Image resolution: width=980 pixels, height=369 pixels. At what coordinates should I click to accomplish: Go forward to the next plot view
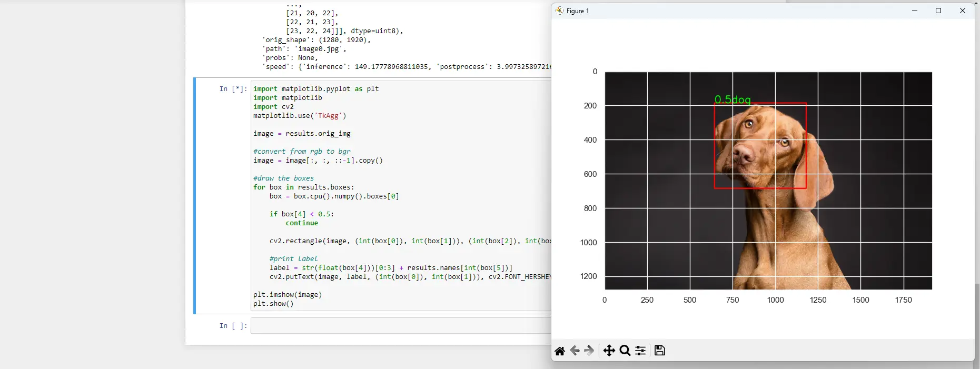pyautogui.click(x=589, y=351)
